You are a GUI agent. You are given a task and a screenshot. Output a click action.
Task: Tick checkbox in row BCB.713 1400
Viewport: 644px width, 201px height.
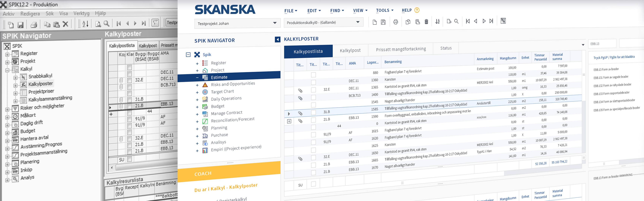click(x=313, y=97)
